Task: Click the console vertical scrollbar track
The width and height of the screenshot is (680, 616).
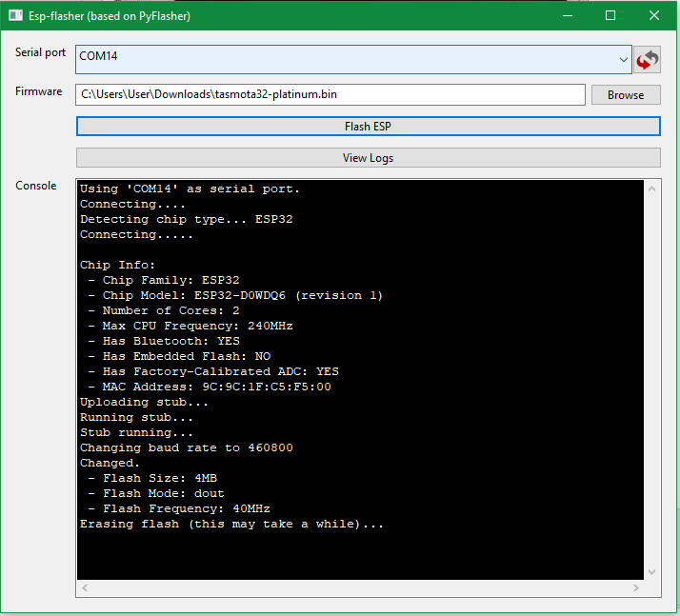Action: click(652, 381)
